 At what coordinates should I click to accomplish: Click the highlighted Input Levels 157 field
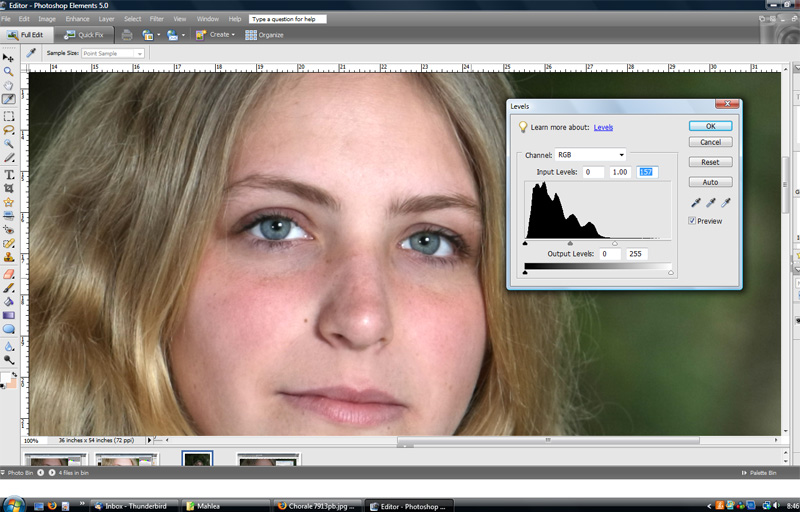[647, 172]
